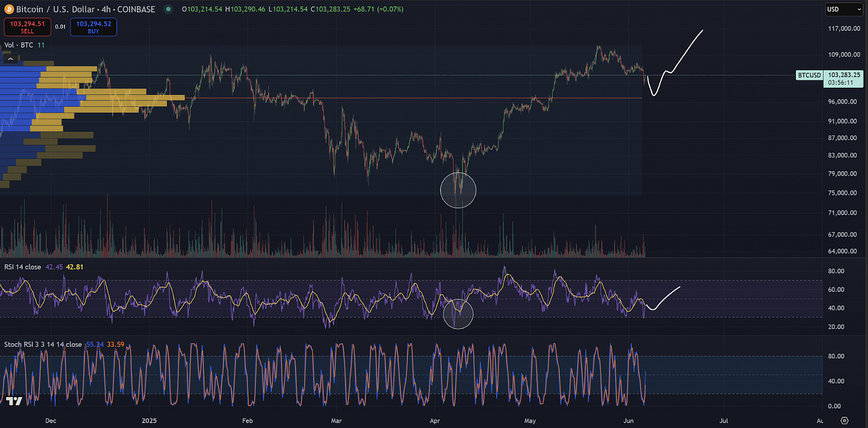Click the 117,000.00 price scale label
The image size is (868, 428).
pos(843,29)
